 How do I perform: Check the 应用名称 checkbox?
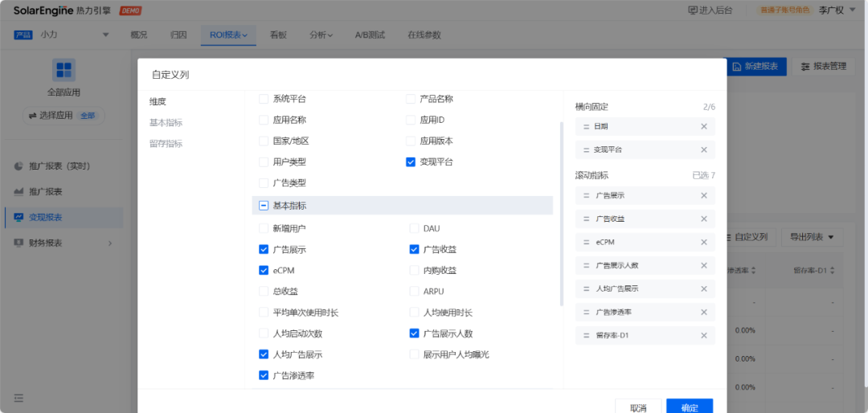[x=264, y=121]
